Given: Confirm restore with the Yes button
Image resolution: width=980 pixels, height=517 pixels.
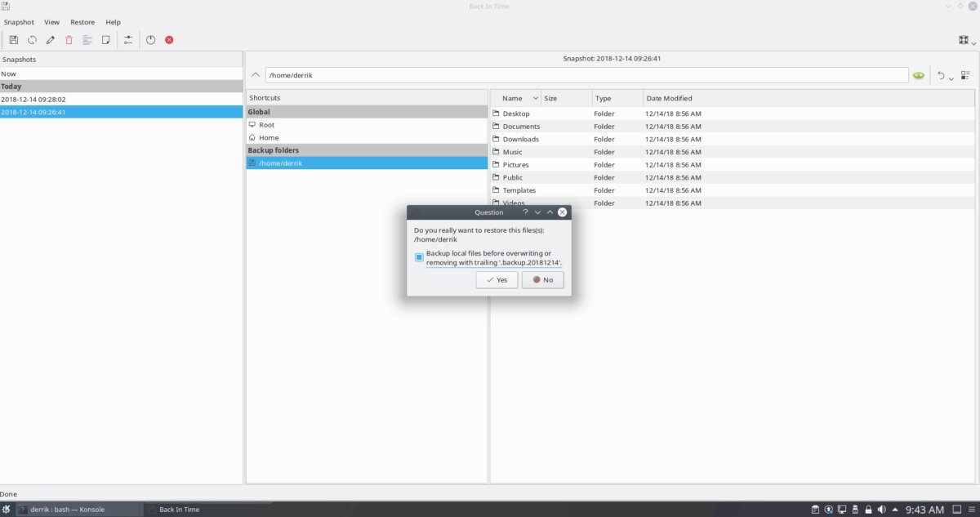Looking at the screenshot, I should (x=497, y=280).
